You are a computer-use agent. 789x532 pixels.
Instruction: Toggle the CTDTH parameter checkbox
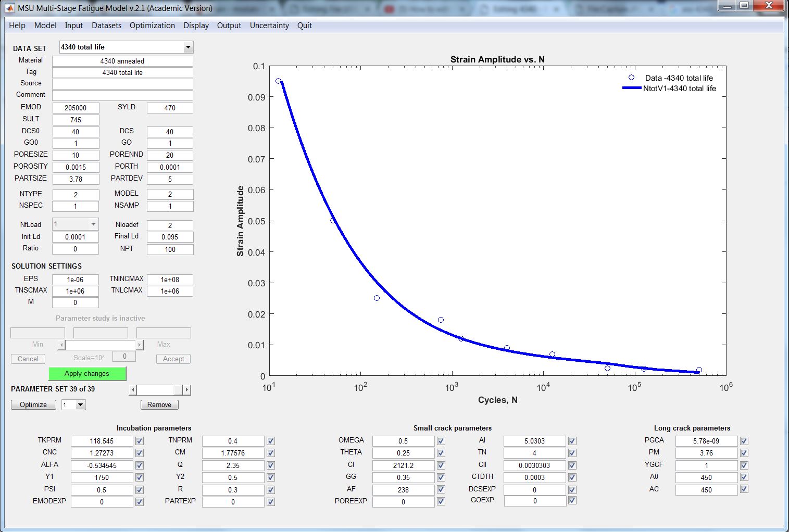(x=572, y=477)
